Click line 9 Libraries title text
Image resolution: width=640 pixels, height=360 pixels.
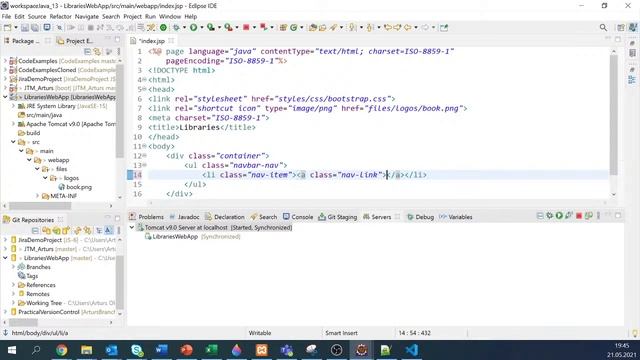click(x=200, y=127)
